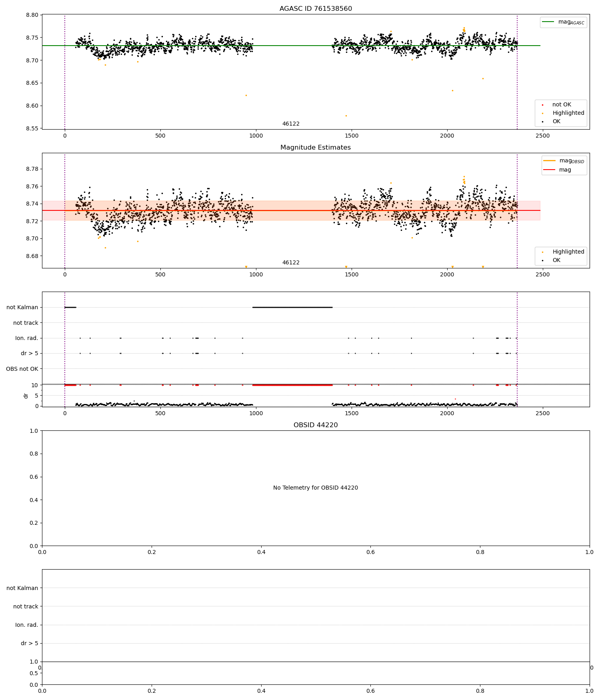Viewport: 600px width, 700px height.
Task: Click the 0.8 y-tick of OBSID 44220 plot
Action: tap(34, 454)
